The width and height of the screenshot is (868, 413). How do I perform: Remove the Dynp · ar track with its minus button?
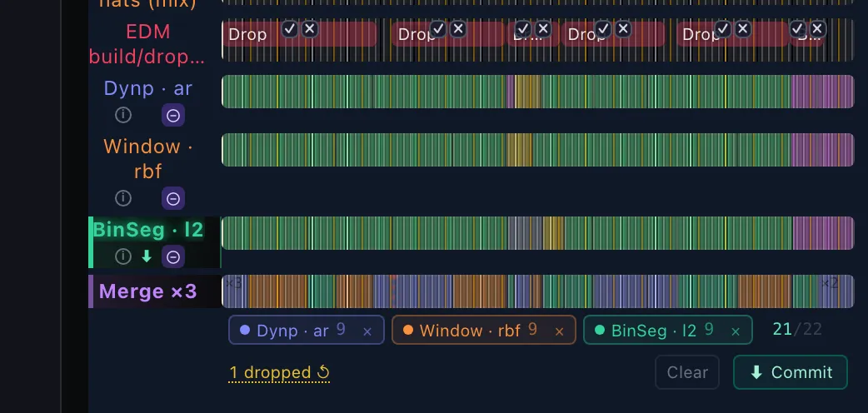[173, 115]
